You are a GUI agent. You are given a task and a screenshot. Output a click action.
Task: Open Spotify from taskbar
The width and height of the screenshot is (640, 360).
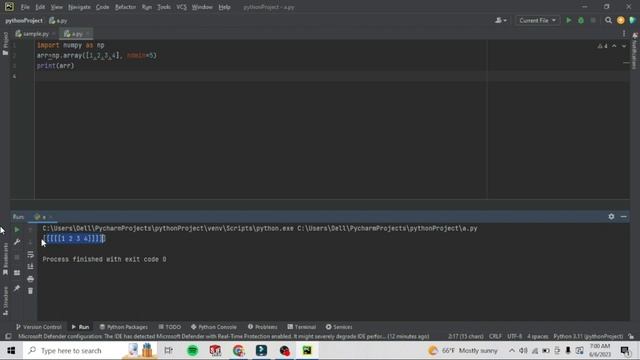tap(192, 351)
